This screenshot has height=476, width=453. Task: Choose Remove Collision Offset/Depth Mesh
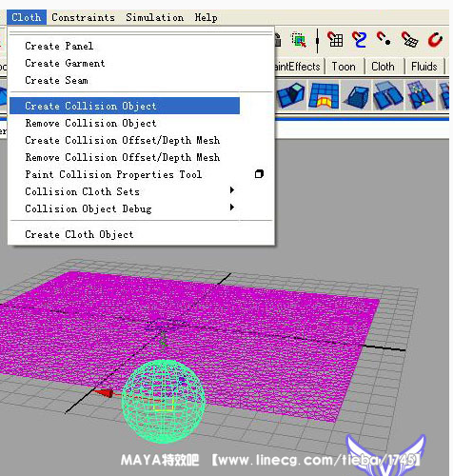point(122,157)
